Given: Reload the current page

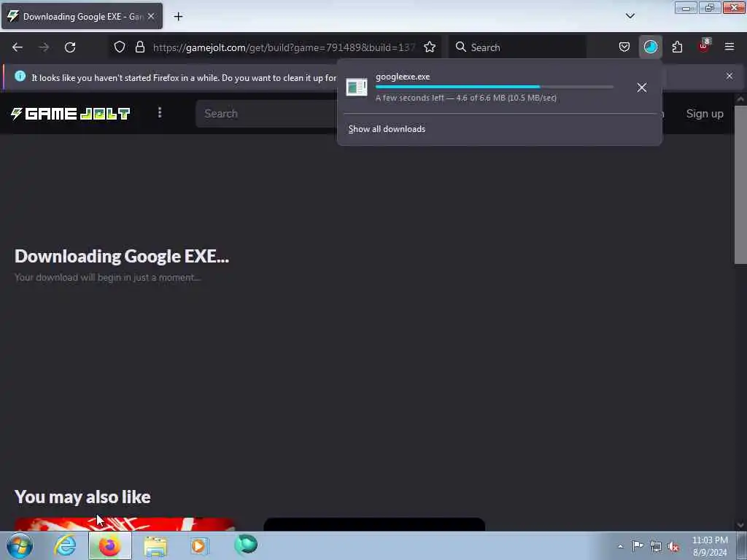Looking at the screenshot, I should coord(70,47).
